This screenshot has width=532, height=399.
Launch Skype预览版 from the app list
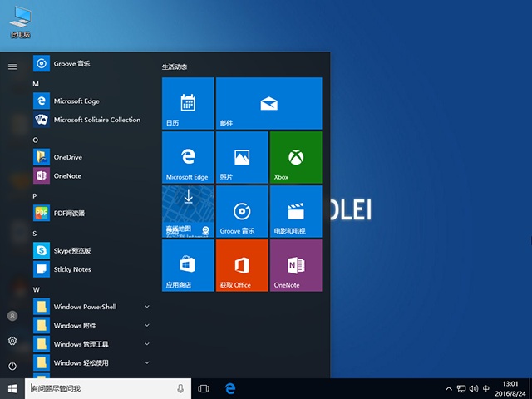(x=71, y=250)
